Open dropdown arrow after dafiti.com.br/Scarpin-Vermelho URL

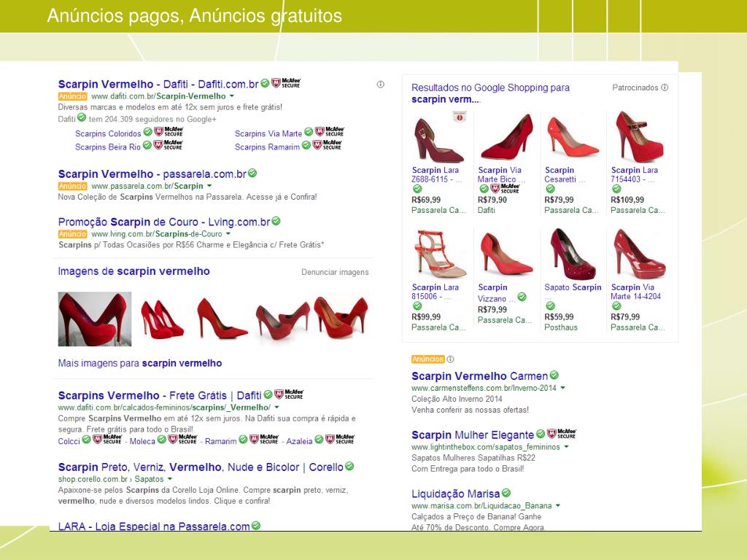(x=232, y=96)
